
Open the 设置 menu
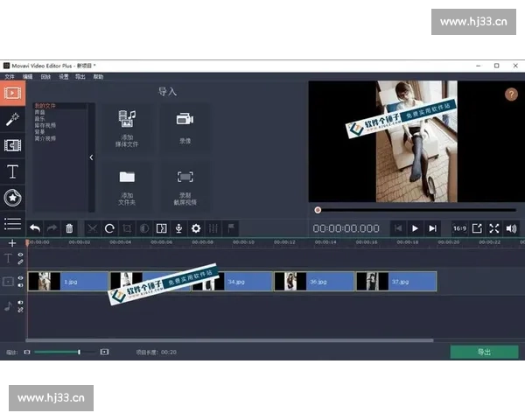(x=63, y=77)
